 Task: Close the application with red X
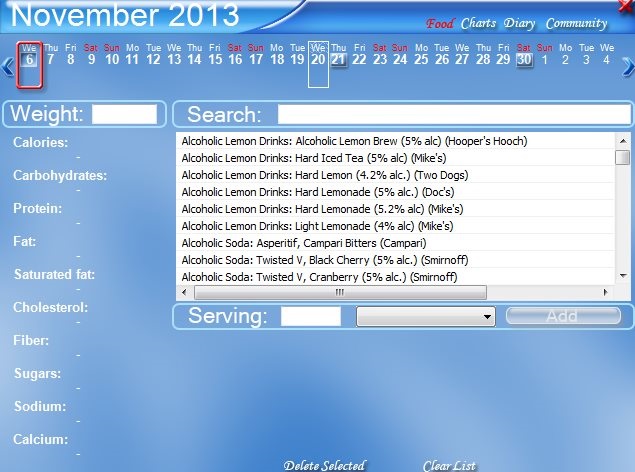(x=626, y=5)
